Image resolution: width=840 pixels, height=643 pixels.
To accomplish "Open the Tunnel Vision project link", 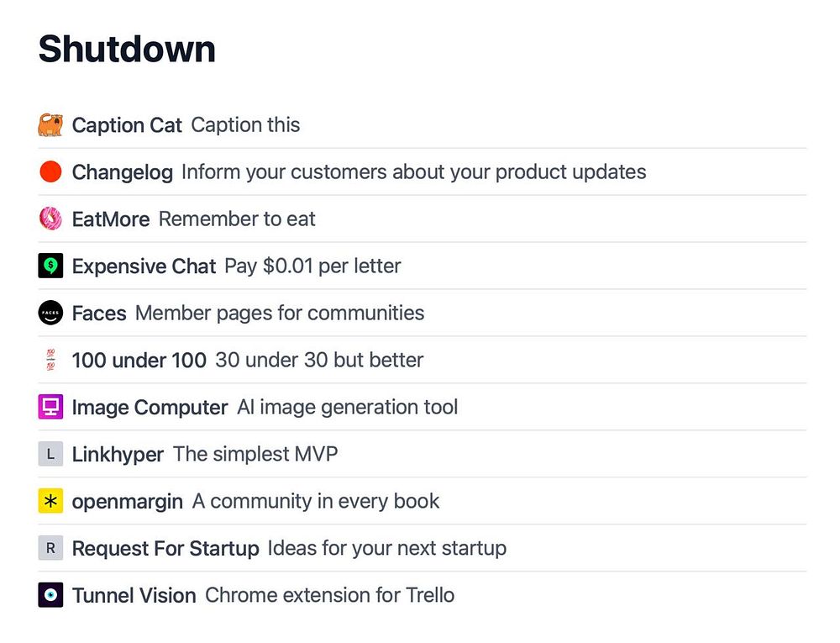I will pos(134,596).
